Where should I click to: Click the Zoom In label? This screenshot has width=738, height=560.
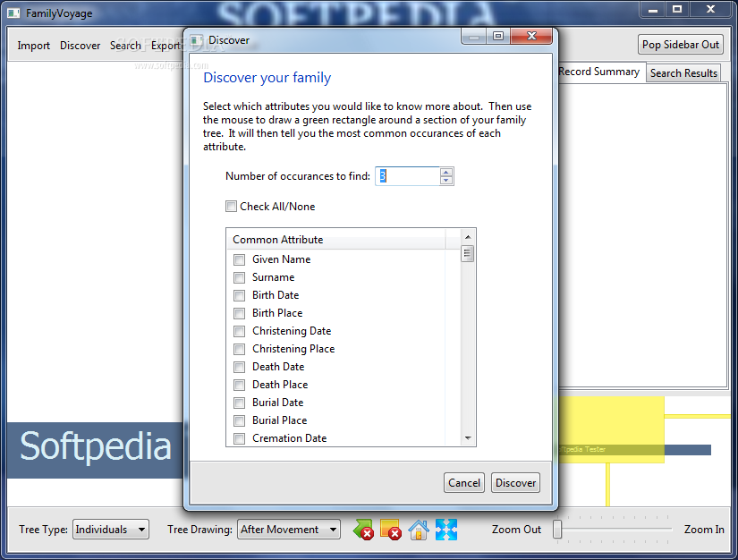[x=704, y=530]
